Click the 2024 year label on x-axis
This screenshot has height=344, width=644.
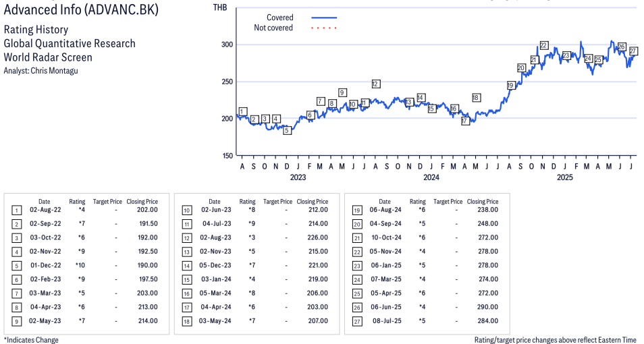point(431,177)
